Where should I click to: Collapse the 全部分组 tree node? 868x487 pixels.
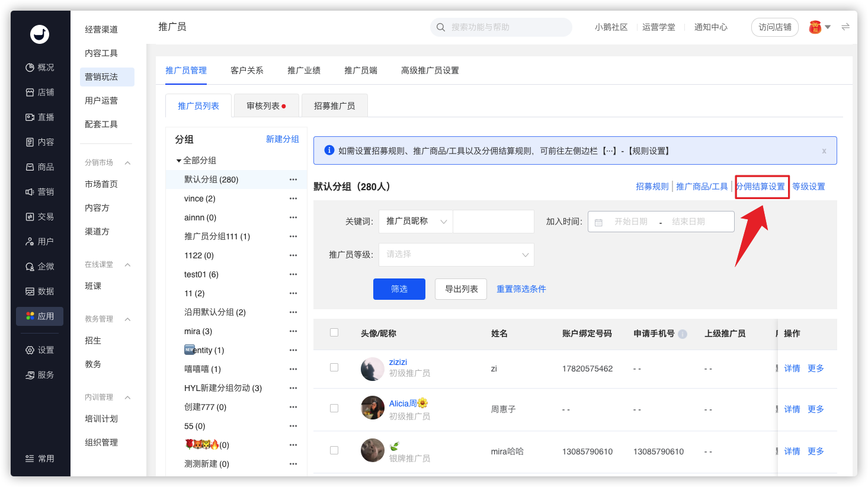[179, 161]
